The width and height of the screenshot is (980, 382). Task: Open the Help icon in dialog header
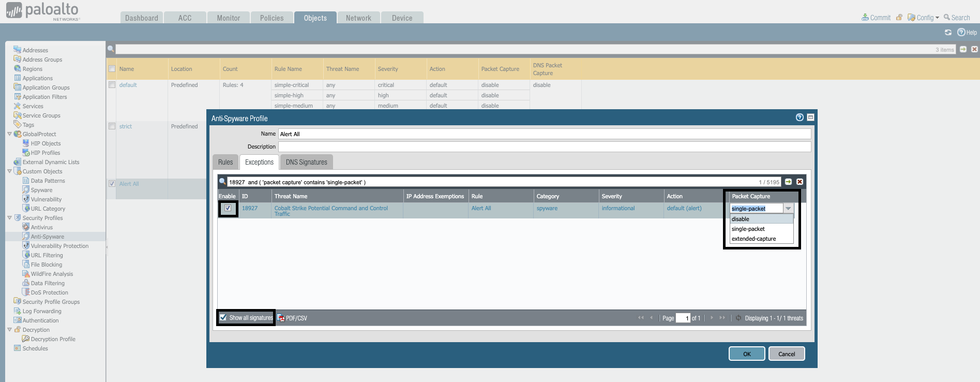[800, 117]
